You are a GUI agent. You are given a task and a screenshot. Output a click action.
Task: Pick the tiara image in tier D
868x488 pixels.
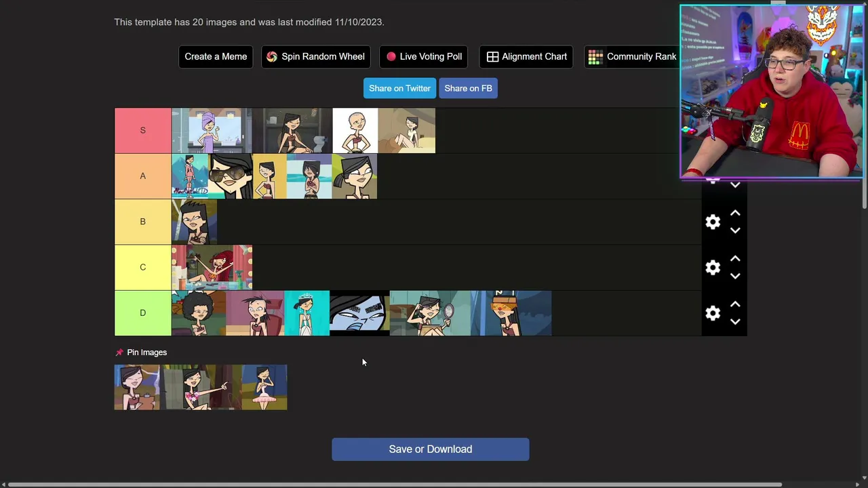click(x=307, y=313)
